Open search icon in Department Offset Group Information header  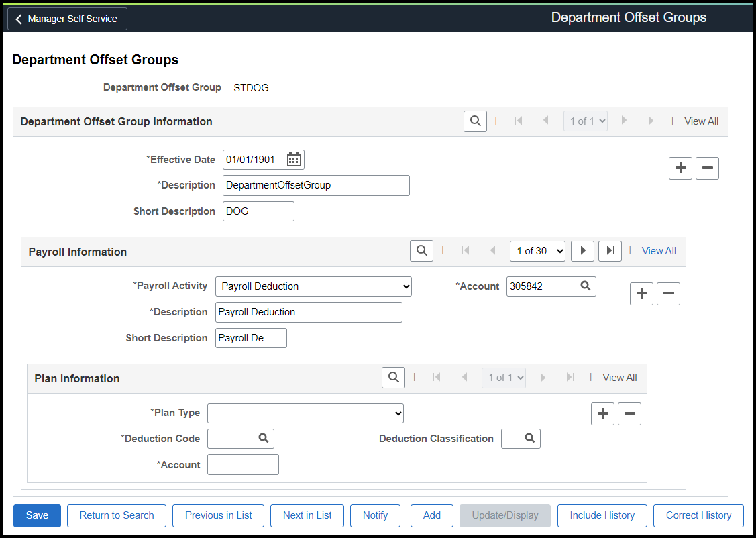click(475, 121)
